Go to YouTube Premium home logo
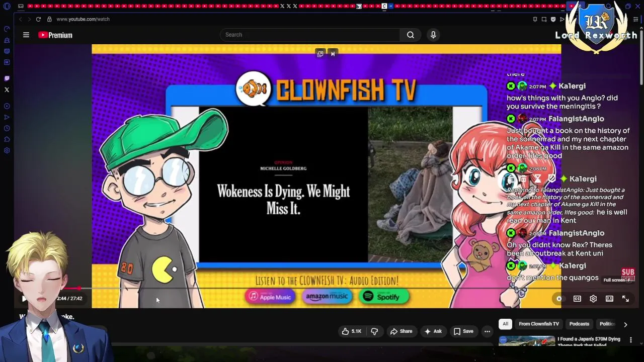Screen dimensions: 644x362 [x=55, y=35]
